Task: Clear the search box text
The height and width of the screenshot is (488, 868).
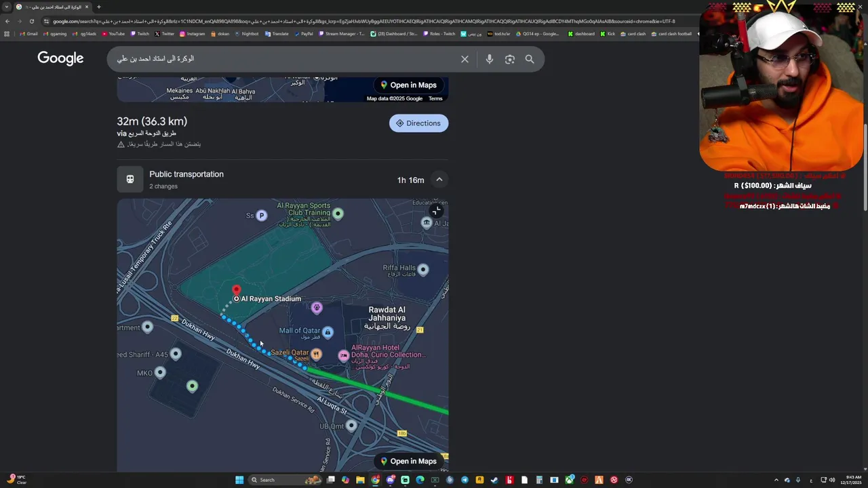Action: 465,60
